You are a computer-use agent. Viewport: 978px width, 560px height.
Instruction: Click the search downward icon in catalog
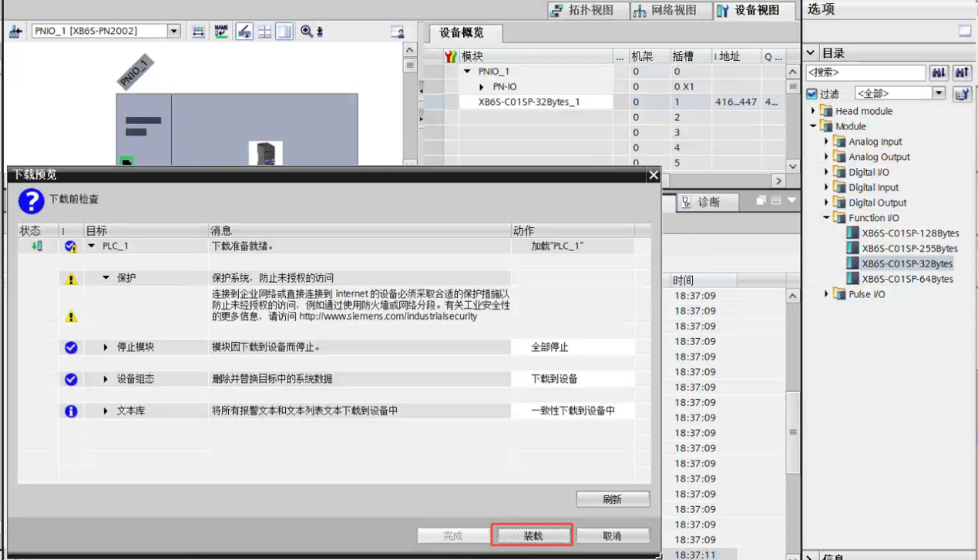coord(939,72)
